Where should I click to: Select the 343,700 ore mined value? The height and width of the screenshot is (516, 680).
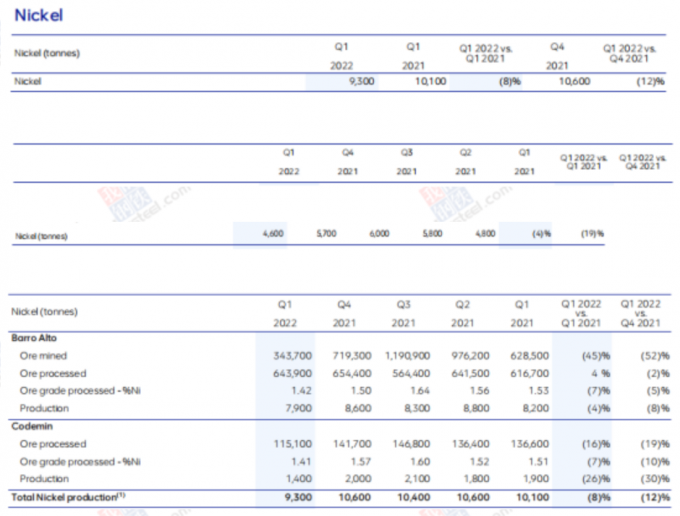click(x=293, y=355)
